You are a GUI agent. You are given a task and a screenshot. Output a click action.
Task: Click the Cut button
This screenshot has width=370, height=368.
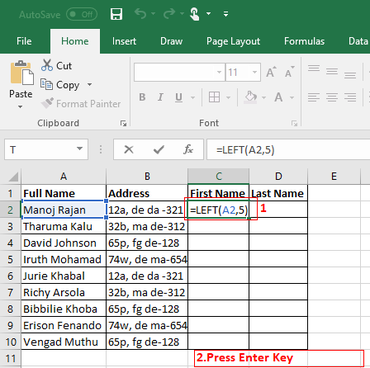tap(56, 65)
